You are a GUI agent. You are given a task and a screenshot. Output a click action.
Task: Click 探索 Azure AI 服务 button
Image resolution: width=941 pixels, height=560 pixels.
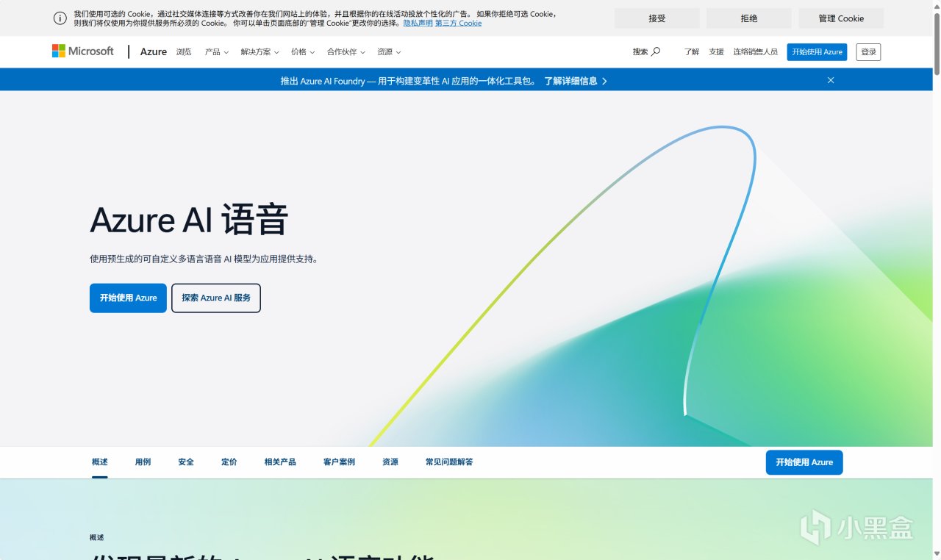216,298
